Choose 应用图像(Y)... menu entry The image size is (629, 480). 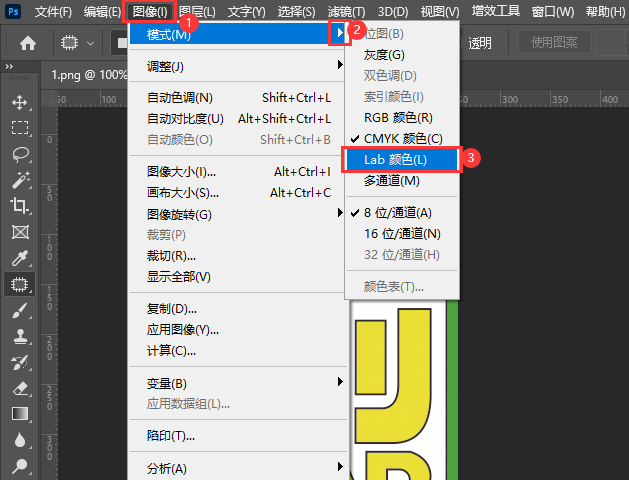coord(237,330)
